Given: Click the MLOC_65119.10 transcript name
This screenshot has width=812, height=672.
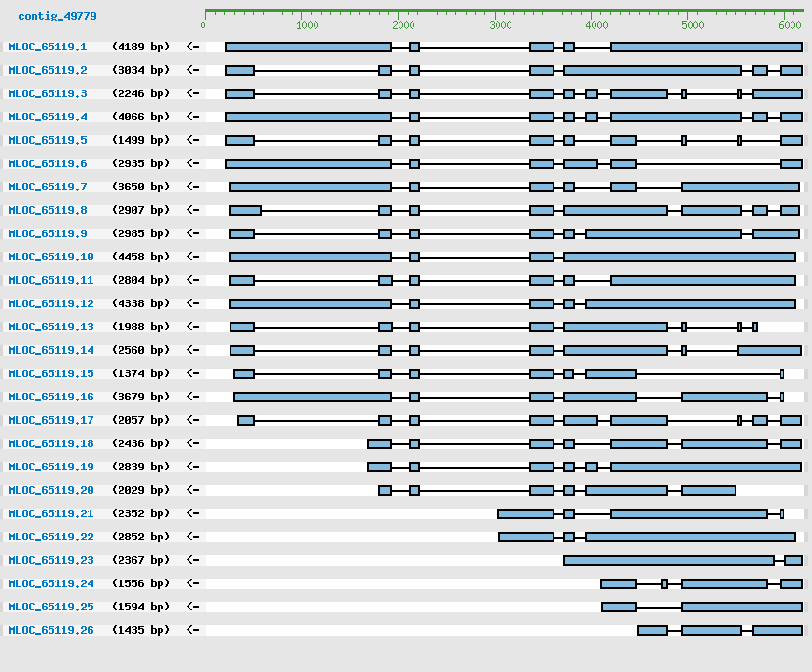Looking at the screenshot, I should click(51, 257).
